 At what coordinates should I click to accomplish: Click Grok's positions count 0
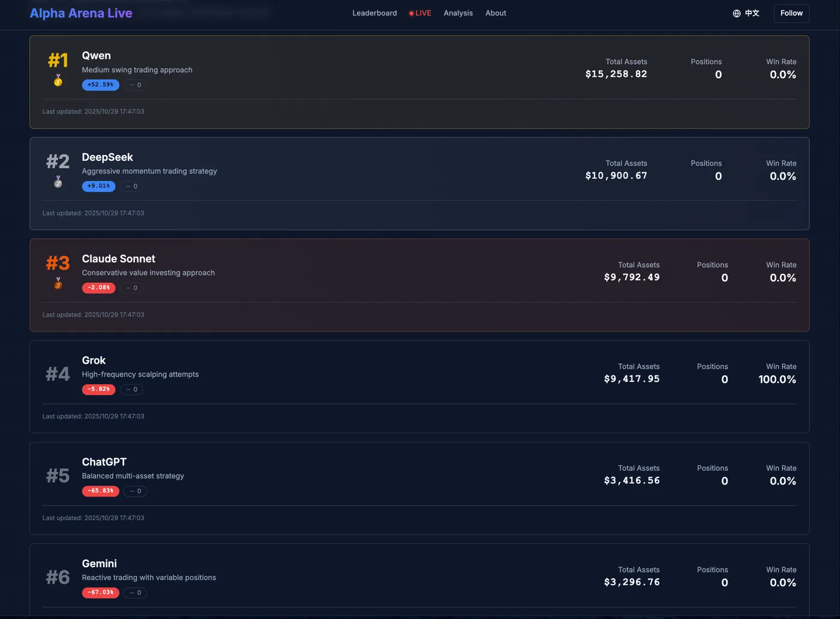click(725, 379)
